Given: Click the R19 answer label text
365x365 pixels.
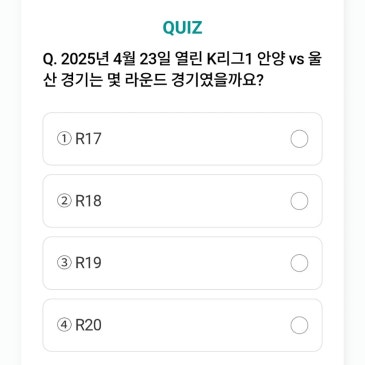Looking at the screenshot, I should tap(88, 263).
